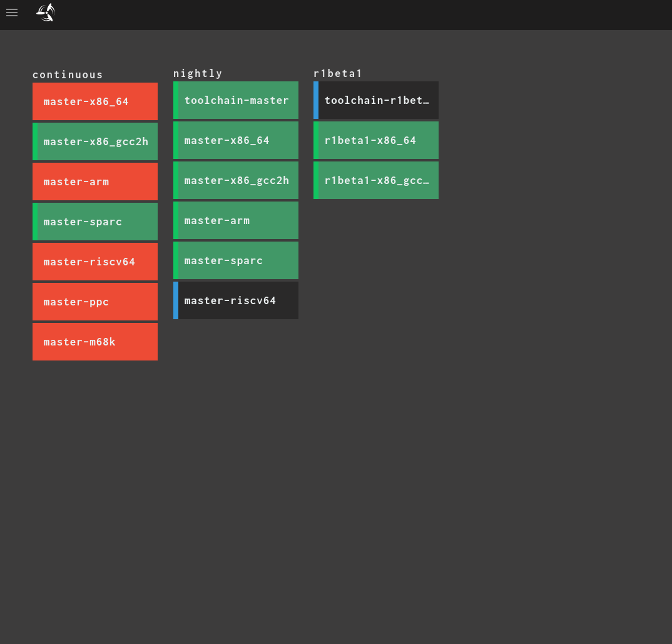Click the master-x86_gcc2h nightly tile

click(235, 180)
